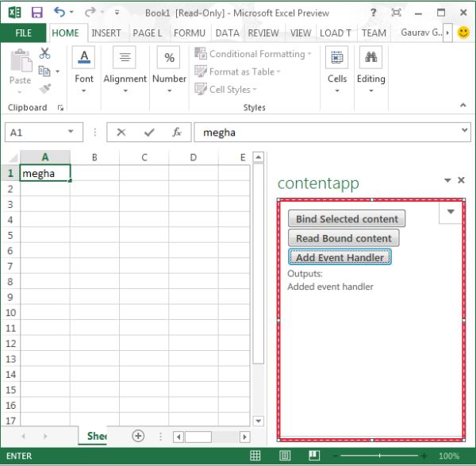Open the Clipboard dialog launcher
The height and width of the screenshot is (466, 476).
[x=60, y=107]
